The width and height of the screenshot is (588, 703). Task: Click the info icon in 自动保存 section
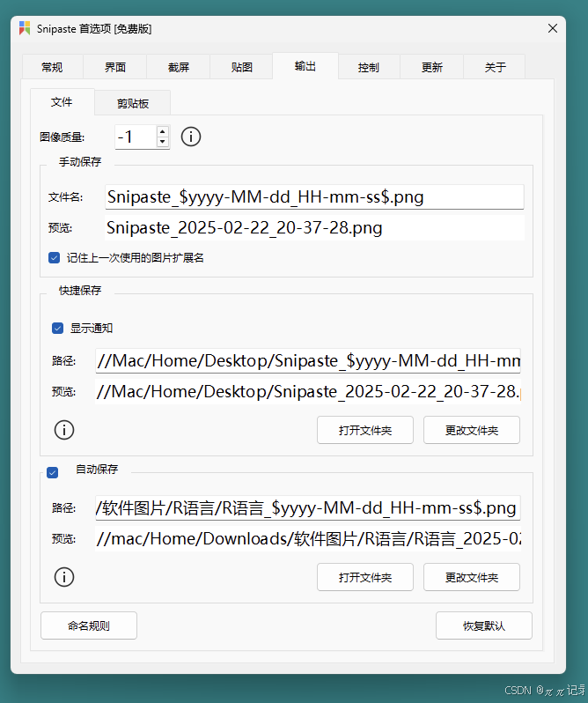click(64, 577)
